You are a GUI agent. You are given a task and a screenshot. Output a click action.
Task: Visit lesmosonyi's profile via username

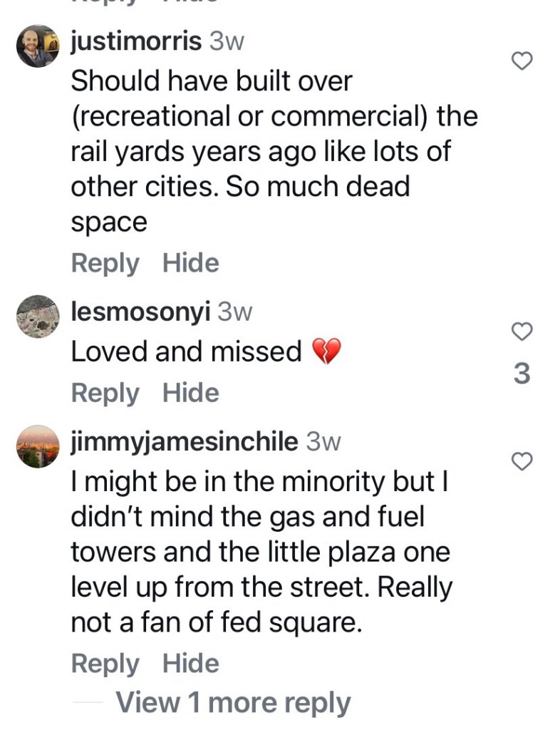click(140, 311)
